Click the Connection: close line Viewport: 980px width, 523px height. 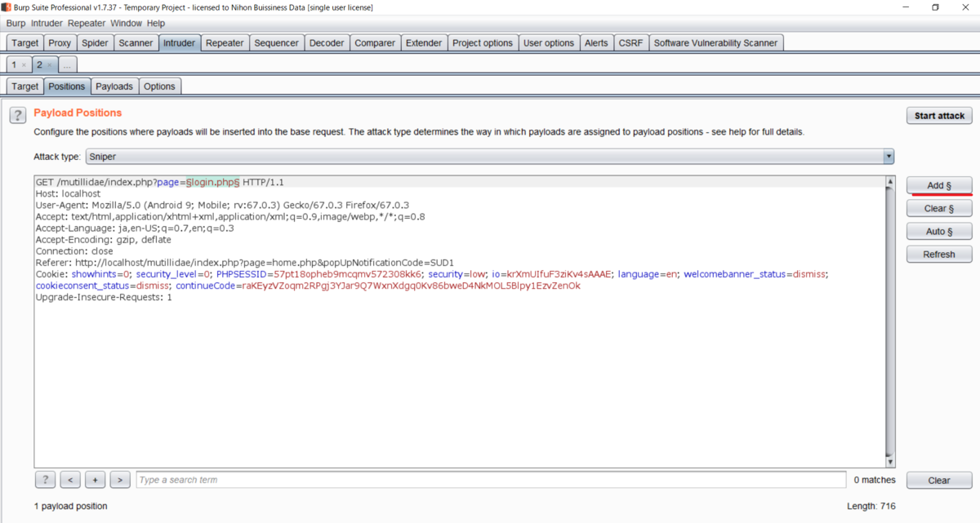click(74, 251)
